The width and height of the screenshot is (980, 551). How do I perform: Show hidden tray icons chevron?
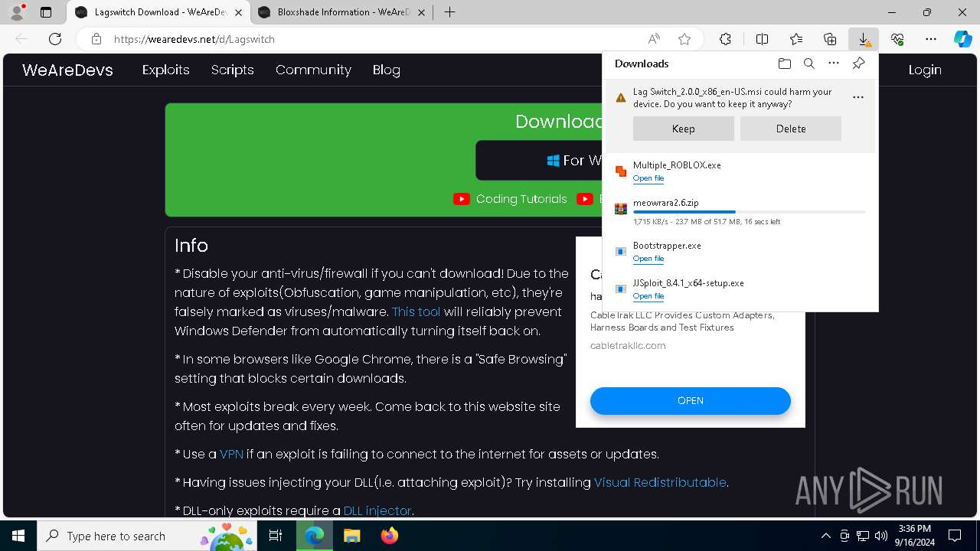pyautogui.click(x=825, y=536)
